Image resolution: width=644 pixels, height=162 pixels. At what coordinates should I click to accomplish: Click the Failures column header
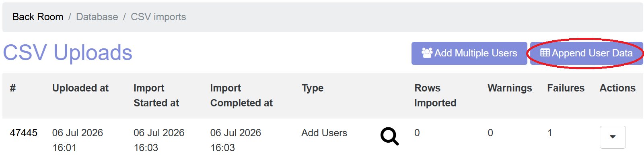(566, 88)
